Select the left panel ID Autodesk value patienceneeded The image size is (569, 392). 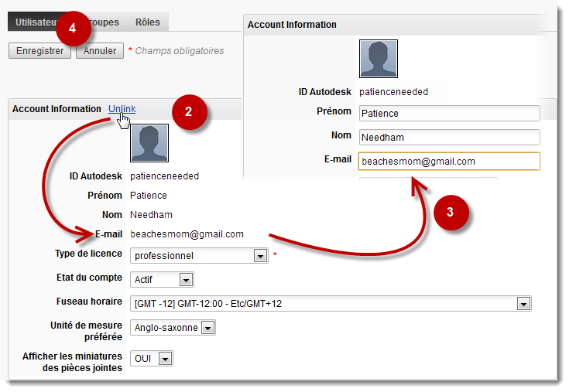click(164, 176)
